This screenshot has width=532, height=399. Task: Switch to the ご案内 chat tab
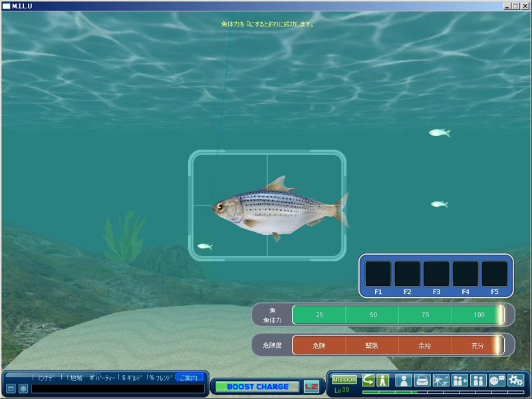(189, 378)
